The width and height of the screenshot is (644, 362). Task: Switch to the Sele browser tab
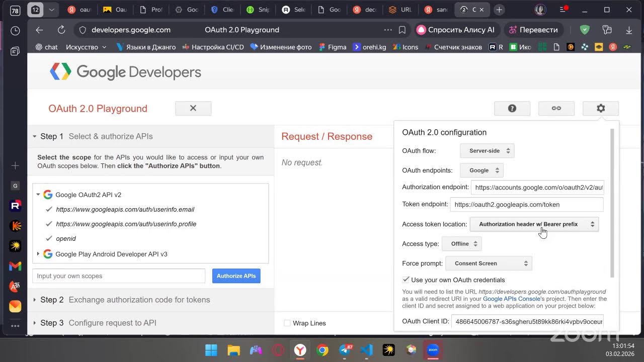click(x=294, y=10)
